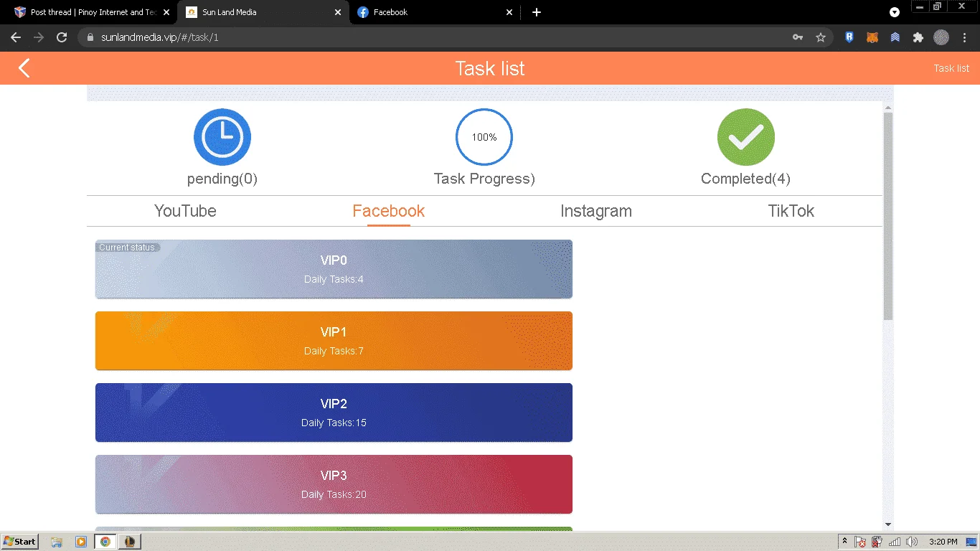980x551 pixels.
Task: Close the Post thread tab
Action: pyautogui.click(x=166, y=12)
